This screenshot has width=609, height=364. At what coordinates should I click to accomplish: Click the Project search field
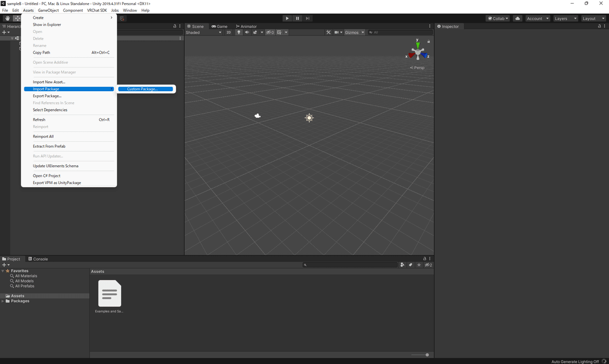point(350,265)
